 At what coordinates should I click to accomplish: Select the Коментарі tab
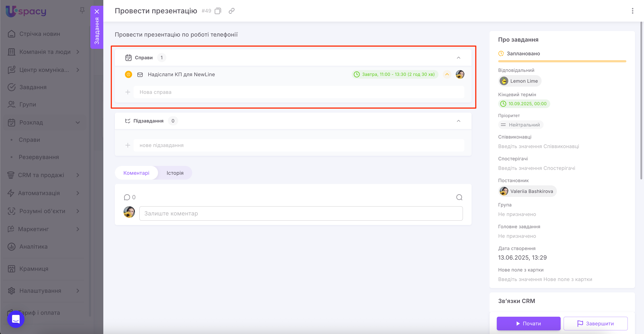(x=136, y=173)
